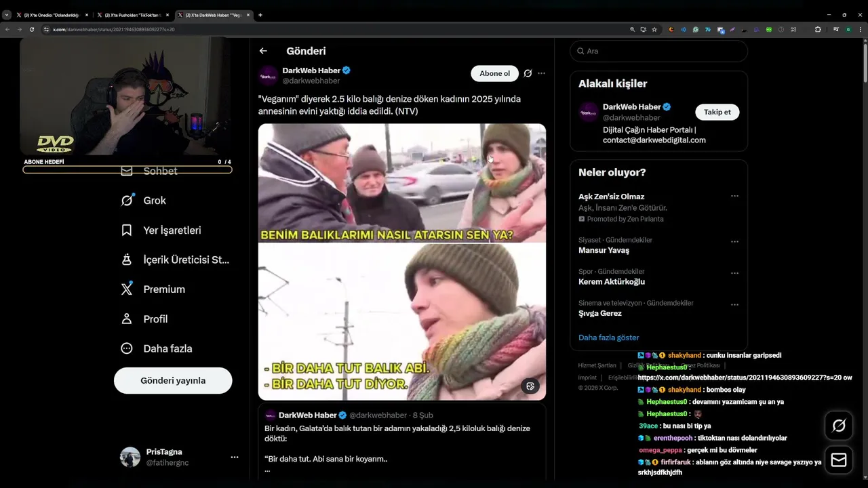
Task: Click the browser back arrow
Action: click(7, 29)
